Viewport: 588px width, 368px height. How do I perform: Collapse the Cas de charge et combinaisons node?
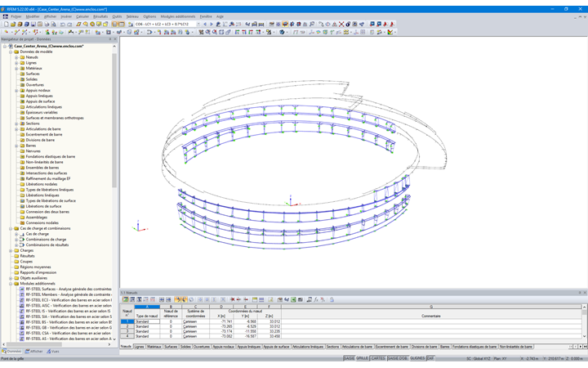pos(11,228)
